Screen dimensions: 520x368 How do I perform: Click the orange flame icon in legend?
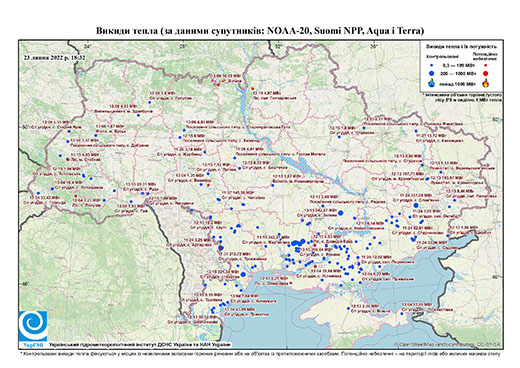coord(486,83)
